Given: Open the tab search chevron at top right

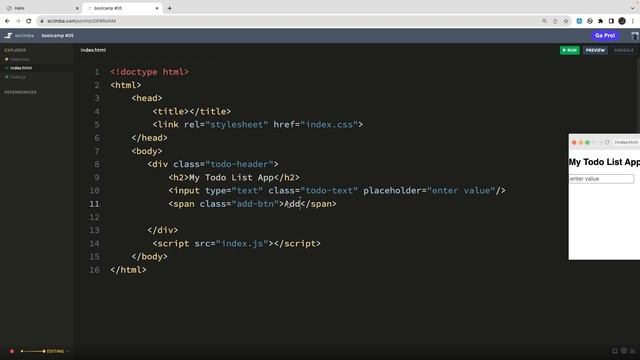Looking at the screenshot, I should [633, 8].
